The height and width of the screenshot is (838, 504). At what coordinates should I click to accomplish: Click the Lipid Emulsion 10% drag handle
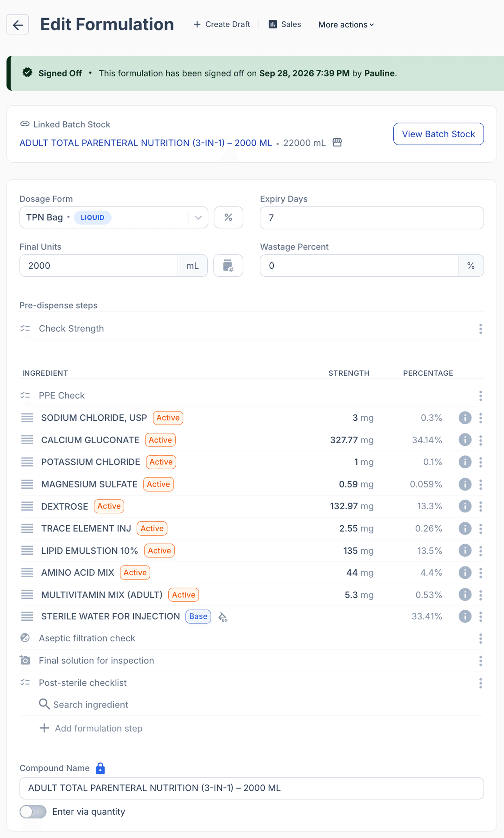(27, 551)
